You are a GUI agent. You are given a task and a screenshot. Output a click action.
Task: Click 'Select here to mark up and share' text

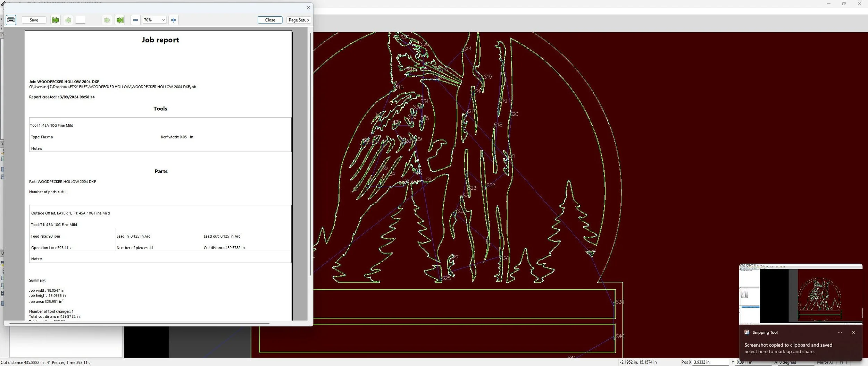pos(779,351)
